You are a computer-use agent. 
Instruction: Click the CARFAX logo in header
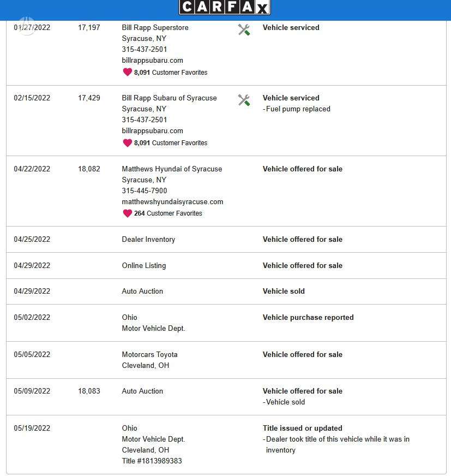(x=225, y=7)
